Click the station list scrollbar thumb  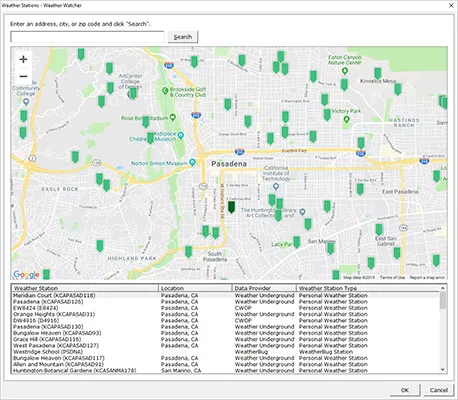coord(443,300)
